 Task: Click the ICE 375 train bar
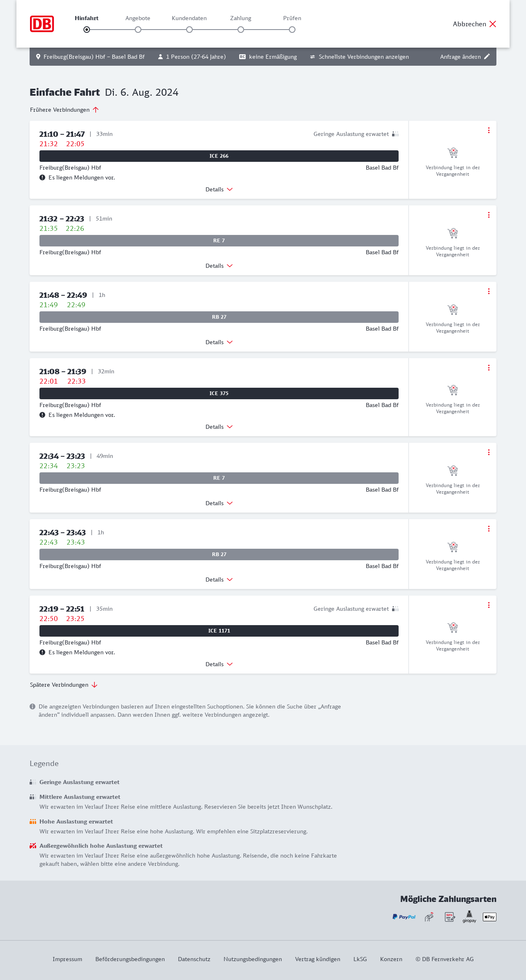coord(219,393)
